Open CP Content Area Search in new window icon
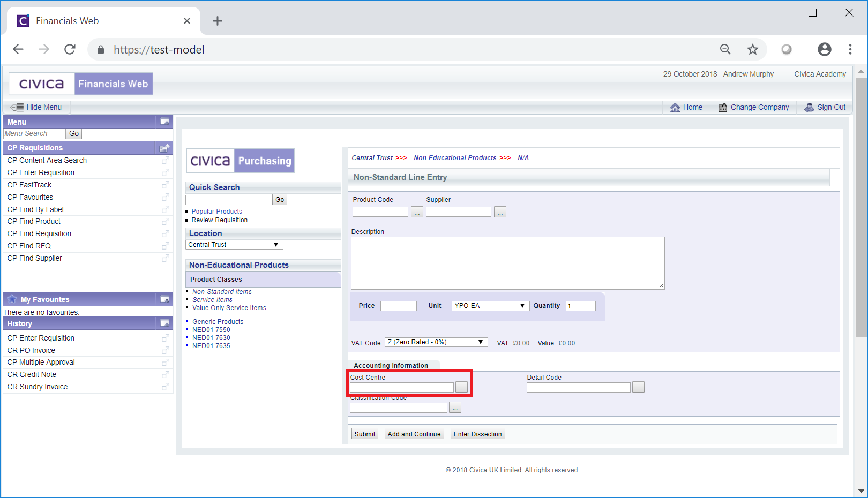Image resolution: width=868 pixels, height=498 pixels. tap(165, 160)
